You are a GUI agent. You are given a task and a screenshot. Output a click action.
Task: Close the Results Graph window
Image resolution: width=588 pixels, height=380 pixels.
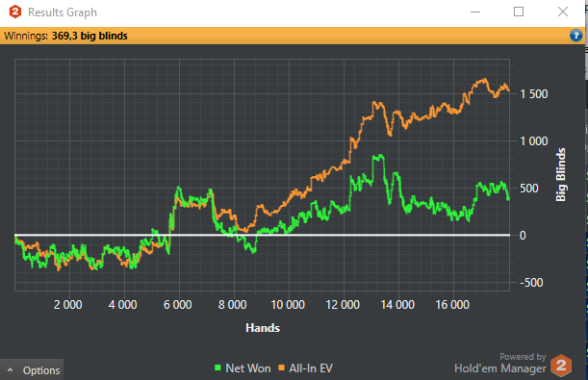(x=563, y=12)
